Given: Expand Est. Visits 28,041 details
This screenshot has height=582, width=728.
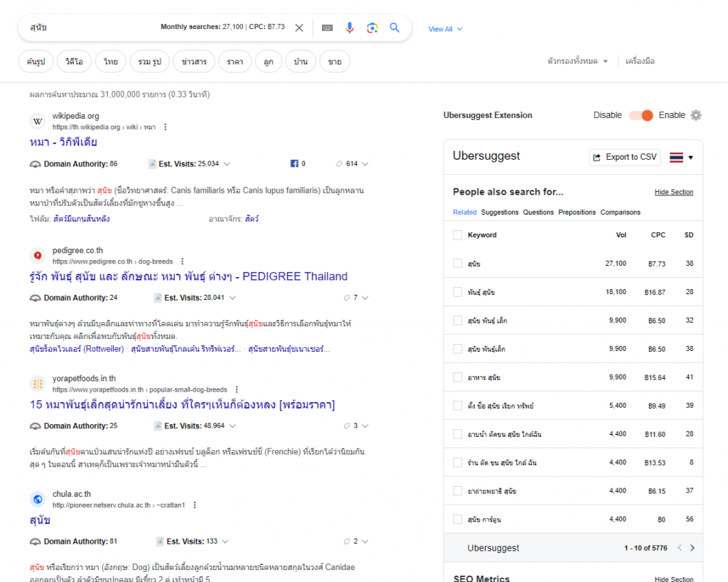Looking at the screenshot, I should (x=232, y=298).
